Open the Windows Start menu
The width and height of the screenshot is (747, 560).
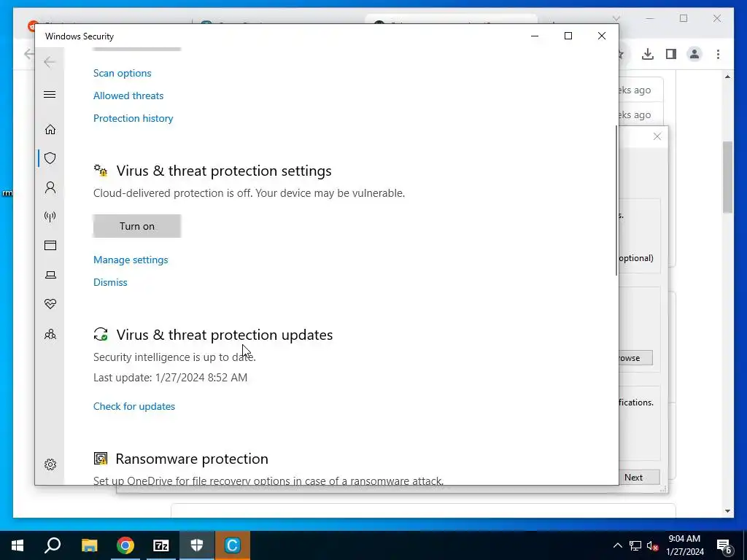[18, 545]
